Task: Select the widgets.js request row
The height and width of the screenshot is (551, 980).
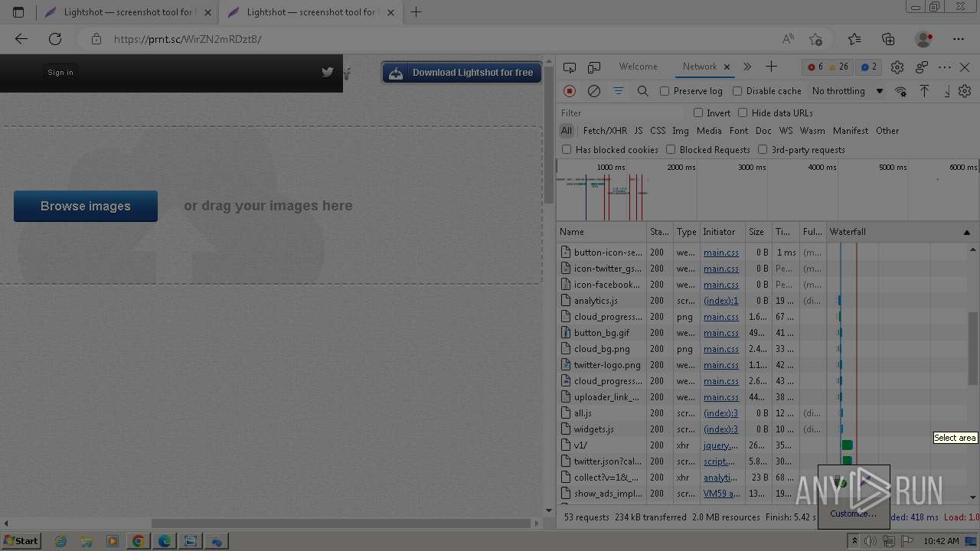Action: pos(763,429)
